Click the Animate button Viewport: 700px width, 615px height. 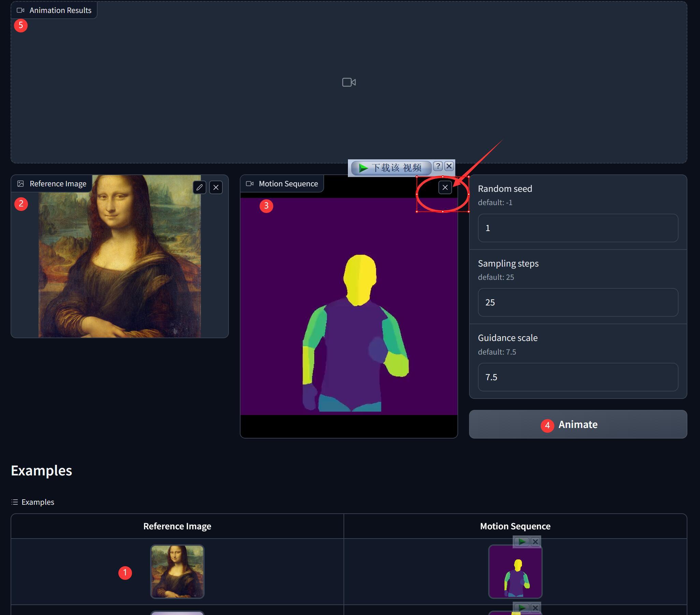[578, 424]
